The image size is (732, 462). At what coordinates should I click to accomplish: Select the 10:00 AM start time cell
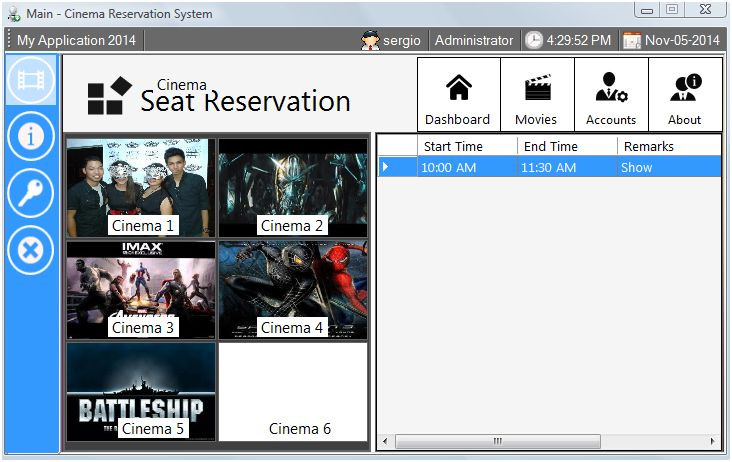click(467, 167)
